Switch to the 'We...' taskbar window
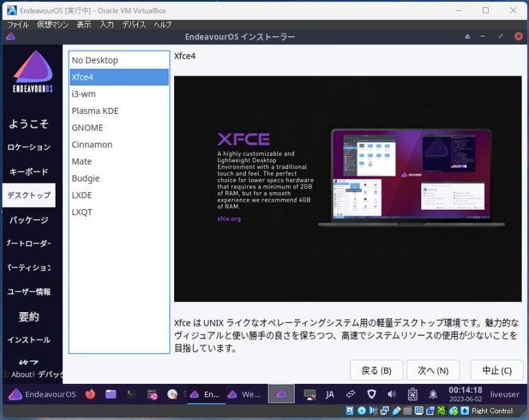This screenshot has width=529, height=420. click(x=244, y=395)
